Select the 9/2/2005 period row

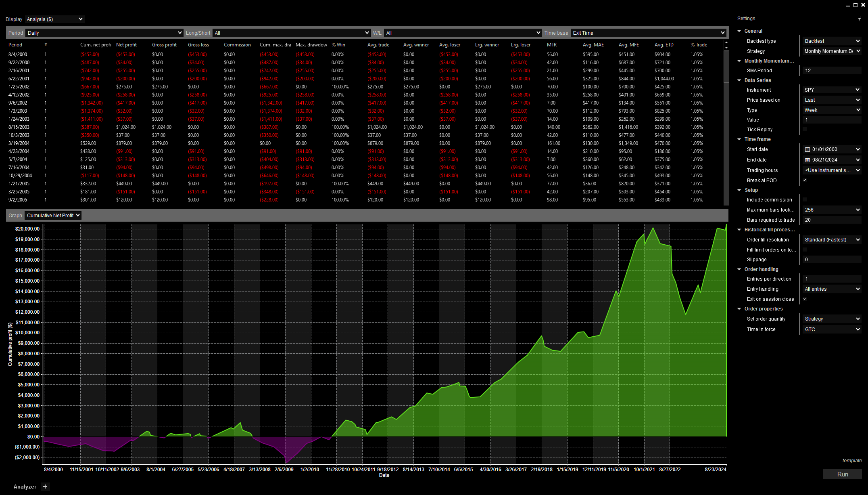[365, 199]
